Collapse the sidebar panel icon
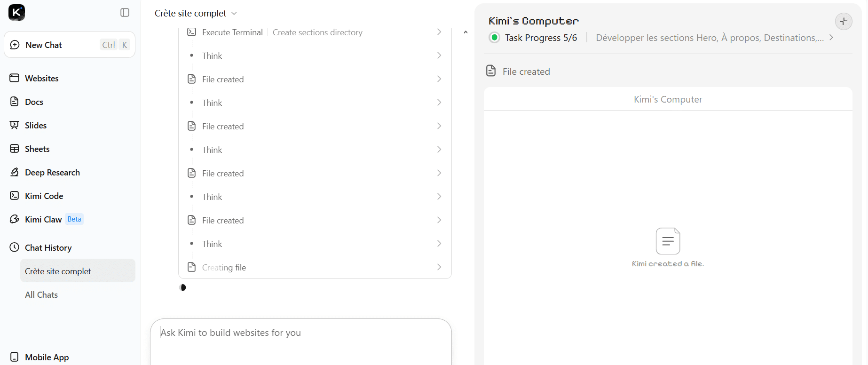Image resolution: width=868 pixels, height=365 pixels. click(125, 13)
